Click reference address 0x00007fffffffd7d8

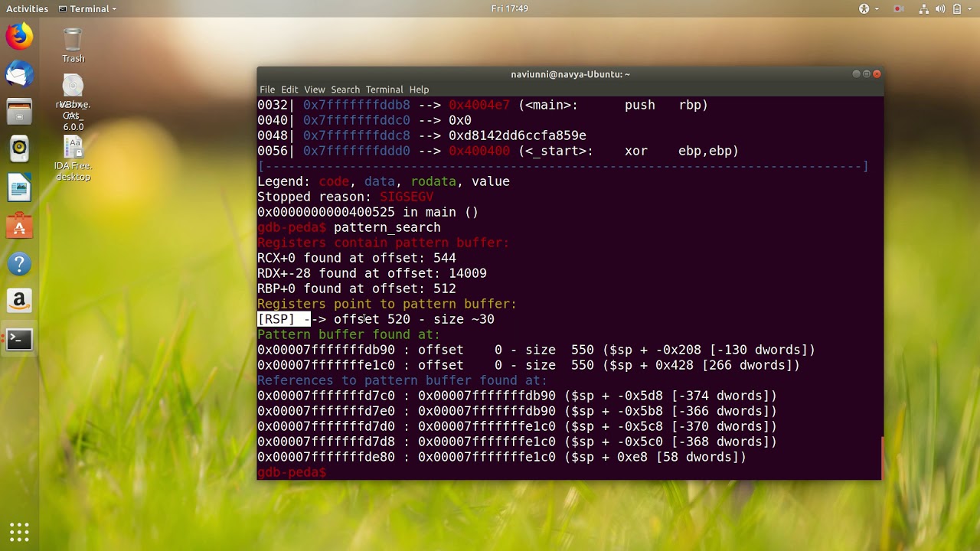326,442
